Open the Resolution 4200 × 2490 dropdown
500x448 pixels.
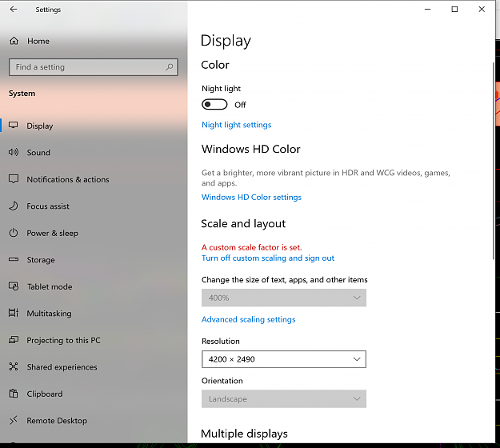[284, 359]
